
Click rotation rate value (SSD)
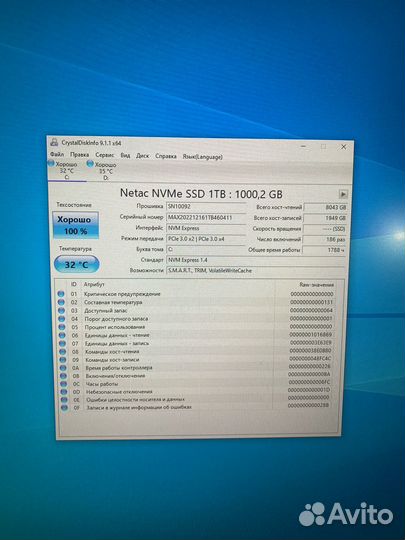[325, 229]
